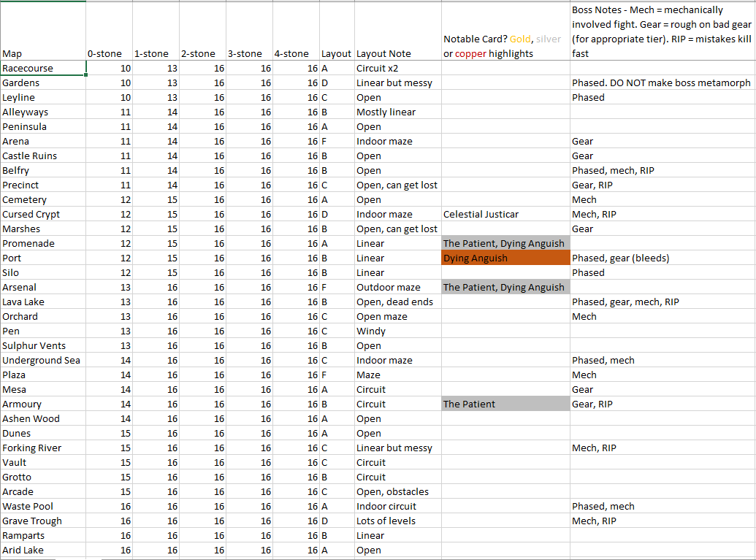Click the Silo map name
Image resolution: width=756 pixels, height=560 pixels.
43,273
